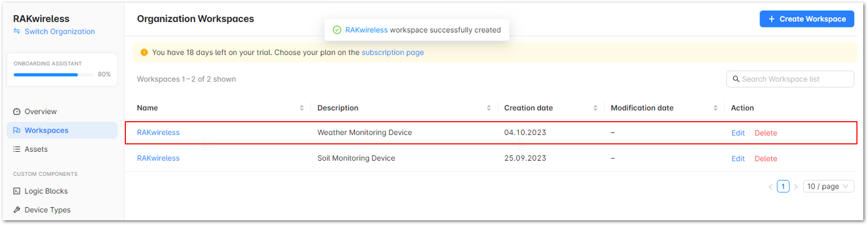Click the Switch Organization arrows icon
The image size is (868, 225).
click(16, 32)
